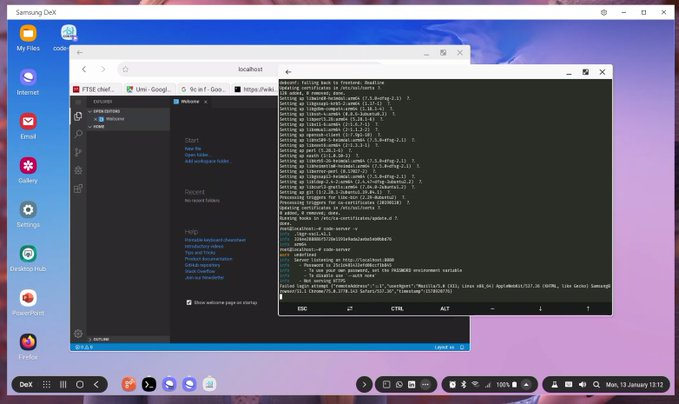Screen dimensions: 679x404
Task: Open Extensions in the VS Code activity bar
Action: click(x=78, y=188)
